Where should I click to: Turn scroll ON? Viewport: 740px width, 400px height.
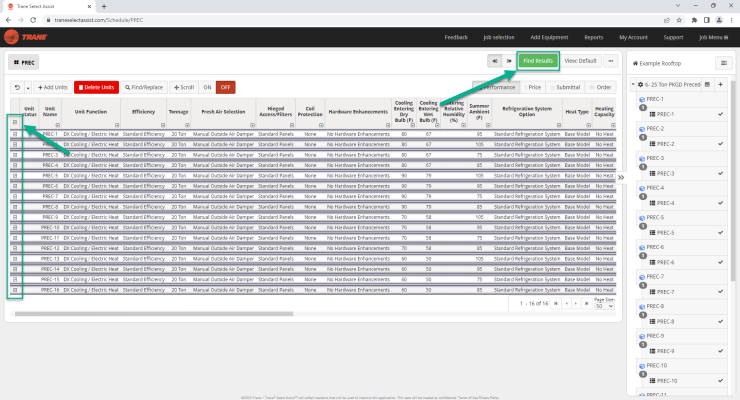pos(207,87)
